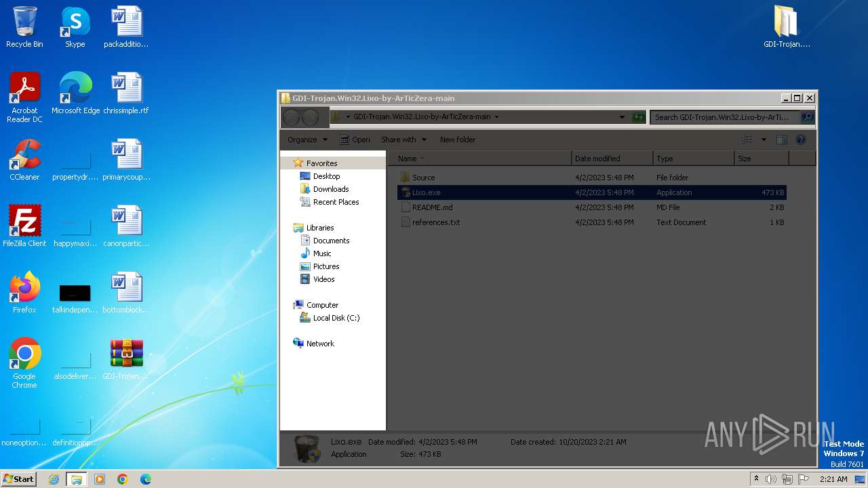Screen dimensions: 868x488
Task: Select the chrissimple.rtf document icon
Action: click(x=126, y=94)
